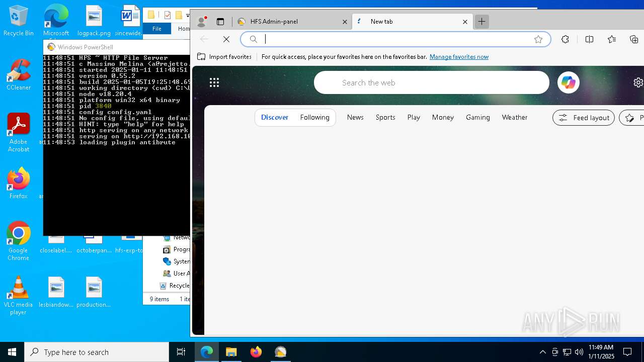Select the production... desktop file
This screenshot has width=644, height=362.
point(94,292)
